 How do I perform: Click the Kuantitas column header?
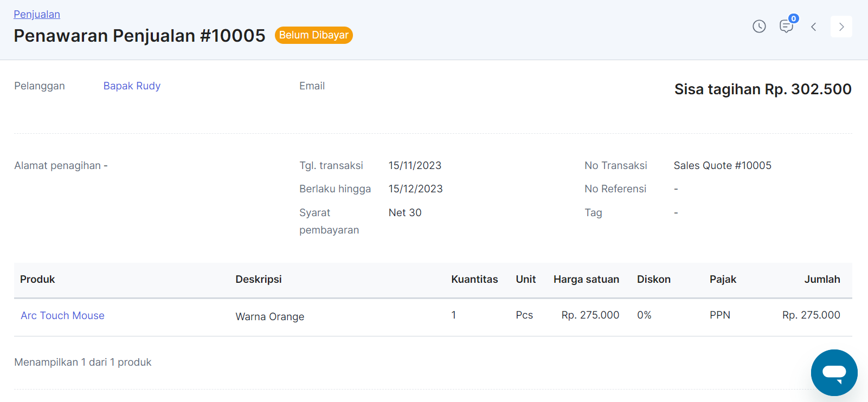click(x=474, y=280)
